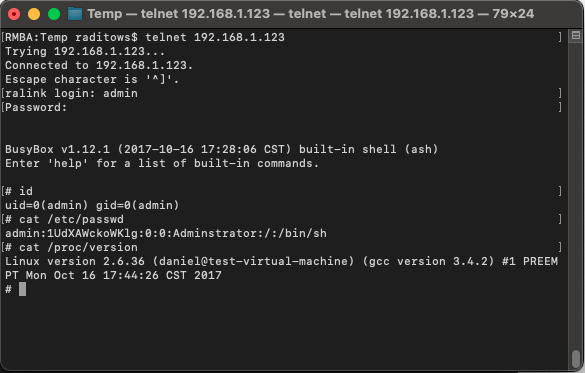Click the green full-screen window button

pyautogui.click(x=54, y=14)
